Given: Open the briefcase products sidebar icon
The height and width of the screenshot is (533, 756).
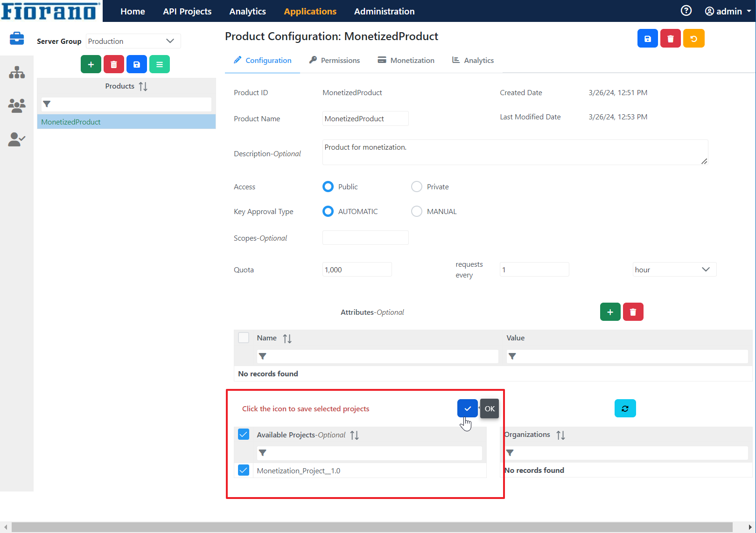Looking at the screenshot, I should [17, 38].
